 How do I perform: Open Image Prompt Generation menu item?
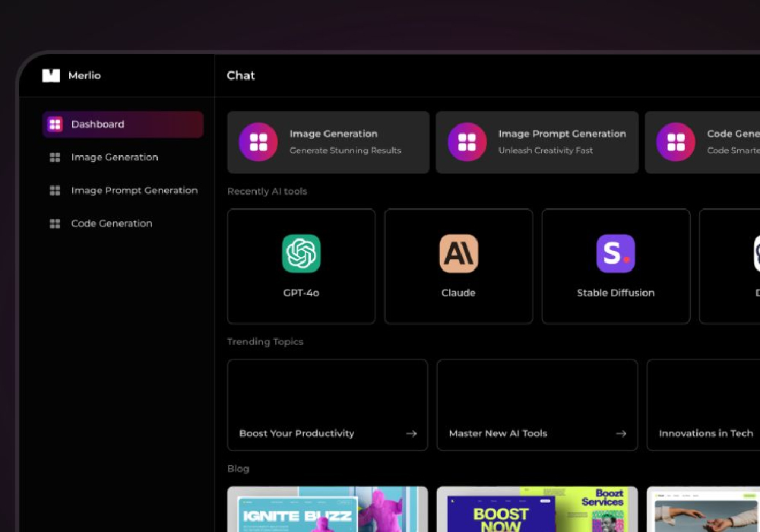click(x=134, y=191)
